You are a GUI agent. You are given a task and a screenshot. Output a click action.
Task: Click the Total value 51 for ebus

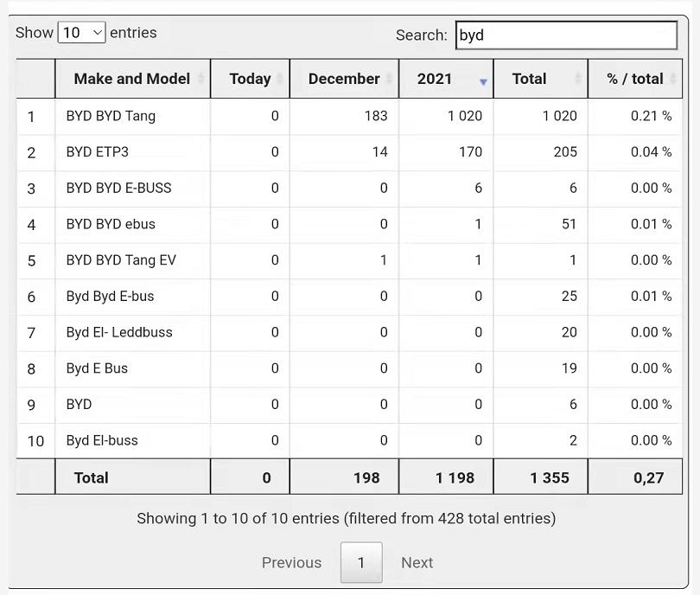(x=570, y=224)
